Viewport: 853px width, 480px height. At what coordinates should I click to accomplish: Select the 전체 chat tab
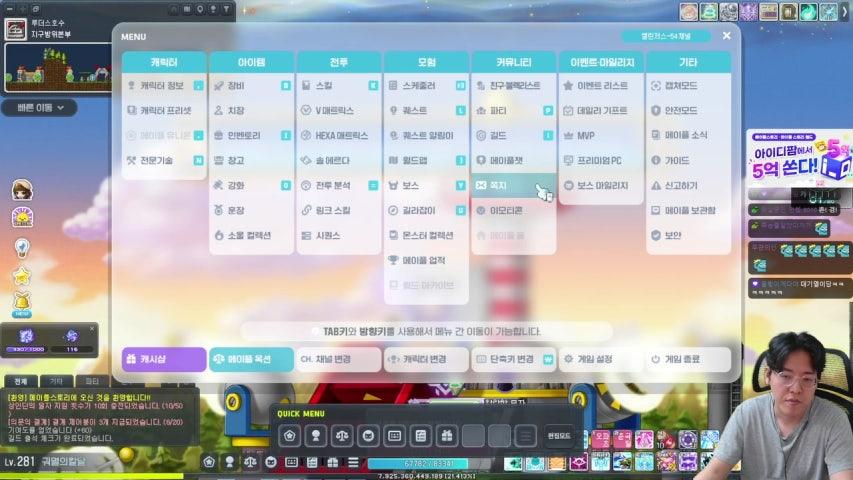pos(20,381)
